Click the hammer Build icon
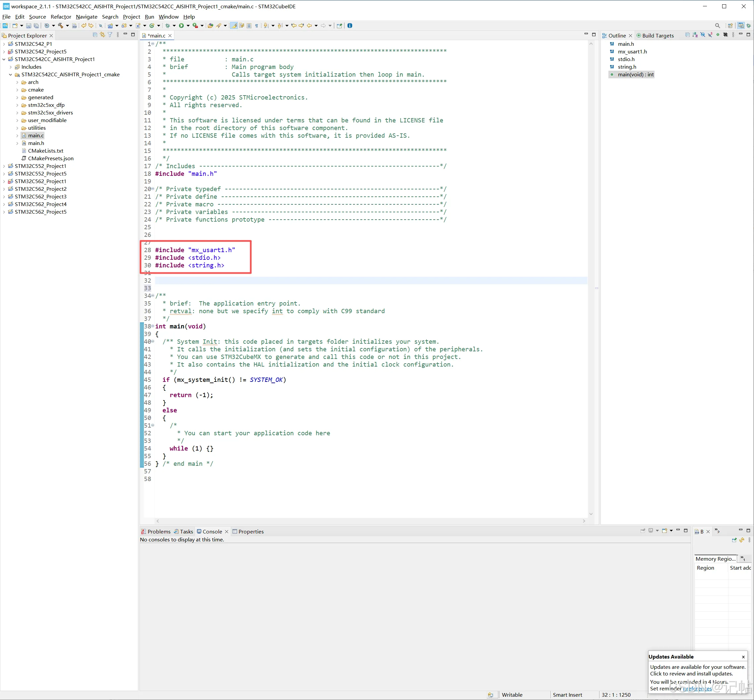This screenshot has width=754, height=700. [61, 26]
